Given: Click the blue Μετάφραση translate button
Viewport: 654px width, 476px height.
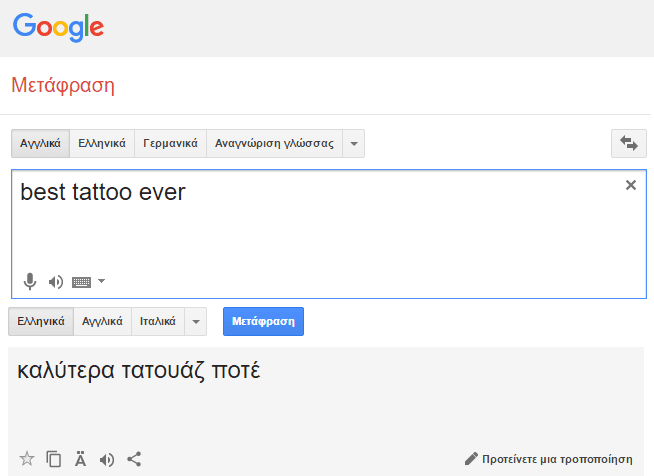Looking at the screenshot, I should tap(263, 321).
